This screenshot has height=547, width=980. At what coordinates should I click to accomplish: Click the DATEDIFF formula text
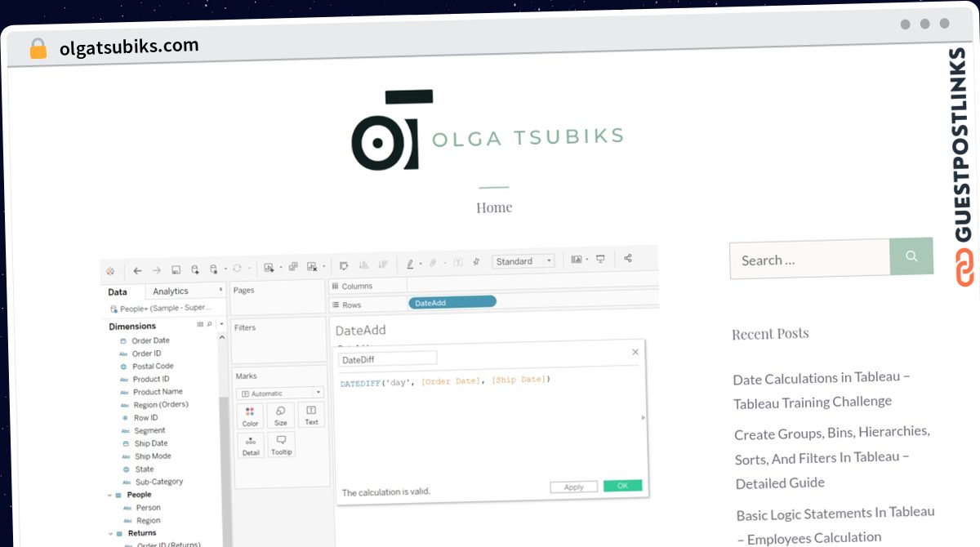(446, 380)
